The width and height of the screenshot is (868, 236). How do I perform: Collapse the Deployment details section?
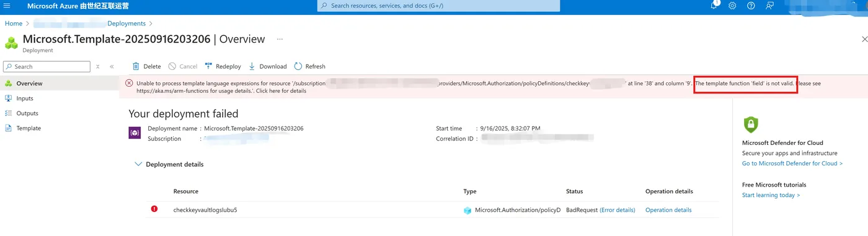click(138, 164)
